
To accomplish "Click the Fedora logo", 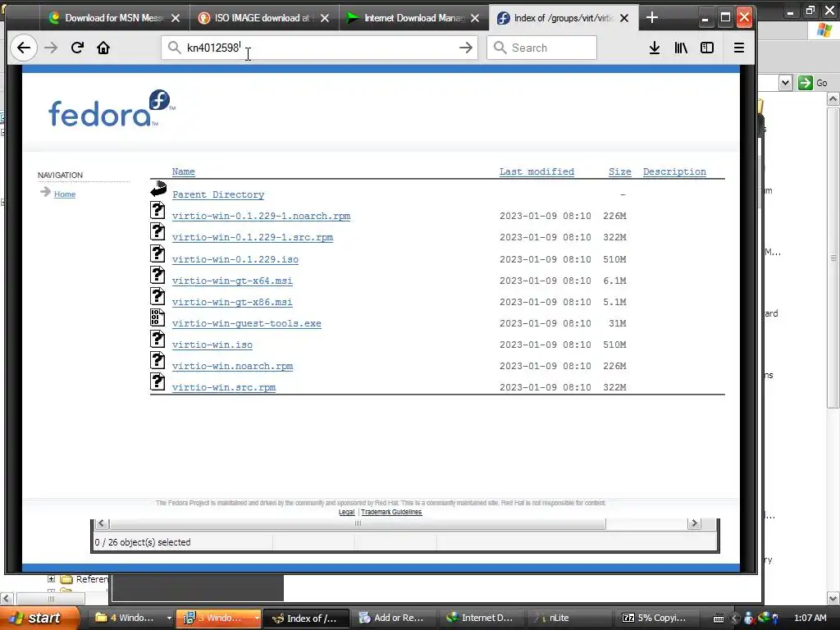I will [112, 109].
